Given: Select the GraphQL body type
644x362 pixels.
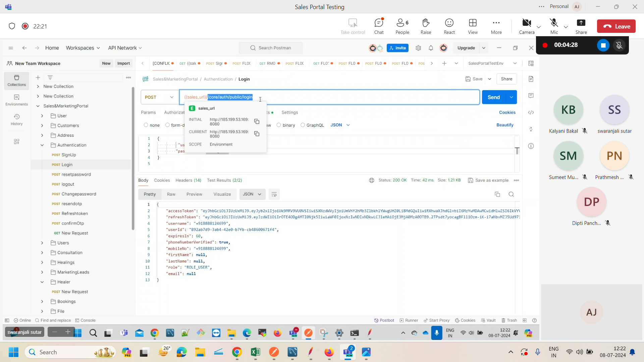Looking at the screenshot, I should [x=303, y=125].
